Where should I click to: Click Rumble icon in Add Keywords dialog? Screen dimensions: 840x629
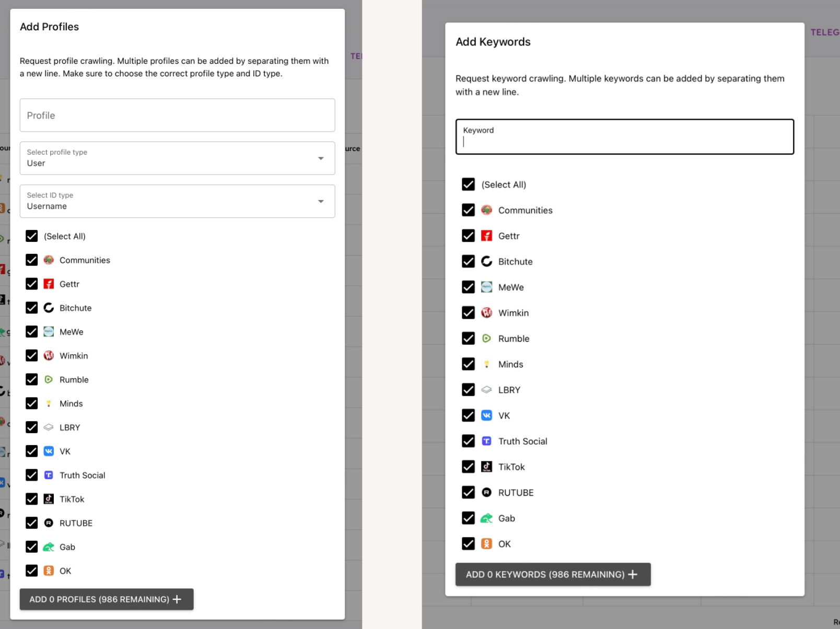coord(486,339)
